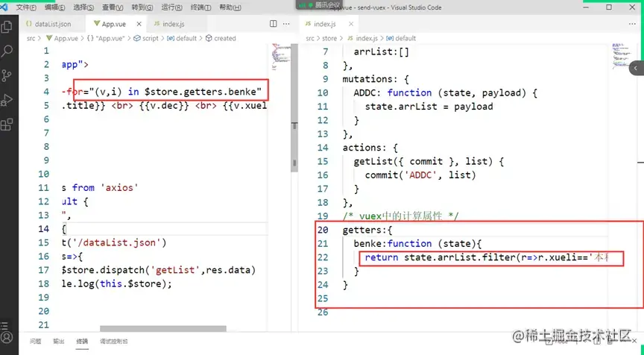Screen dimensions: 644x355
Task: Click the created breadcrumb
Action: point(221,38)
